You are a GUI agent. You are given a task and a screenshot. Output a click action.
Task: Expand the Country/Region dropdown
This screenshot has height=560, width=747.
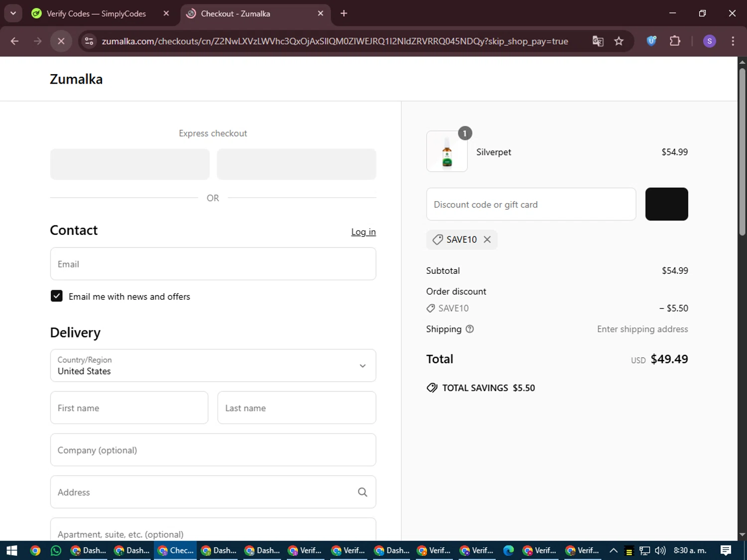(x=213, y=365)
